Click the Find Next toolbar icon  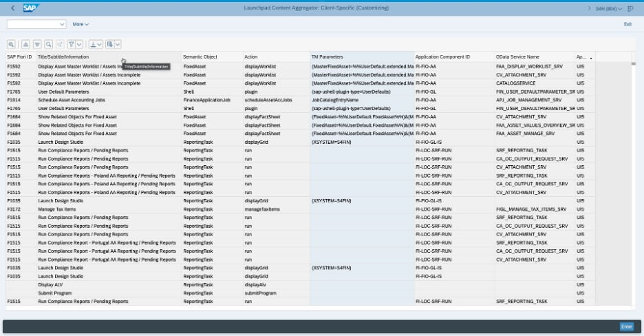click(60, 44)
